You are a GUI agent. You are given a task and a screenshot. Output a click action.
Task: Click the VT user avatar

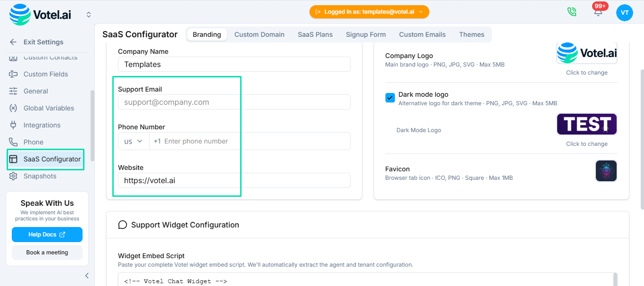tap(624, 13)
